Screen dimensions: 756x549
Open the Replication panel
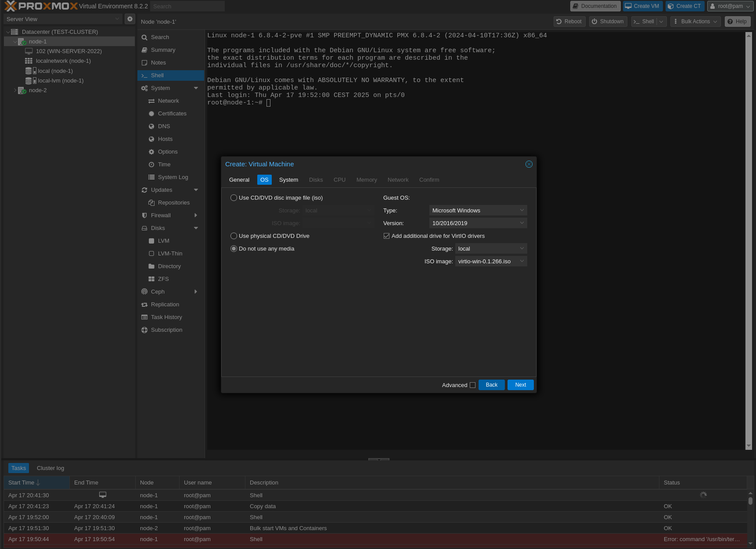click(x=165, y=304)
